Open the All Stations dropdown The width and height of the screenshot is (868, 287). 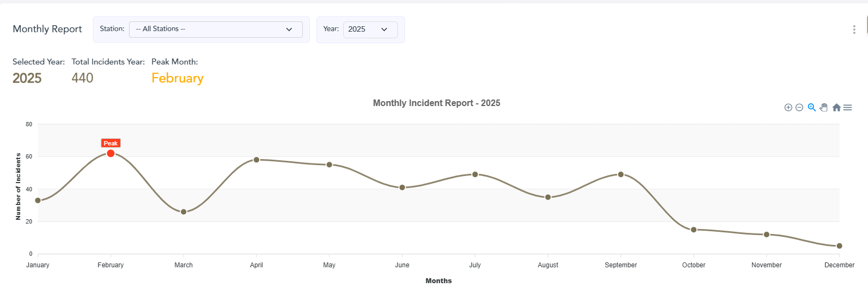point(215,29)
